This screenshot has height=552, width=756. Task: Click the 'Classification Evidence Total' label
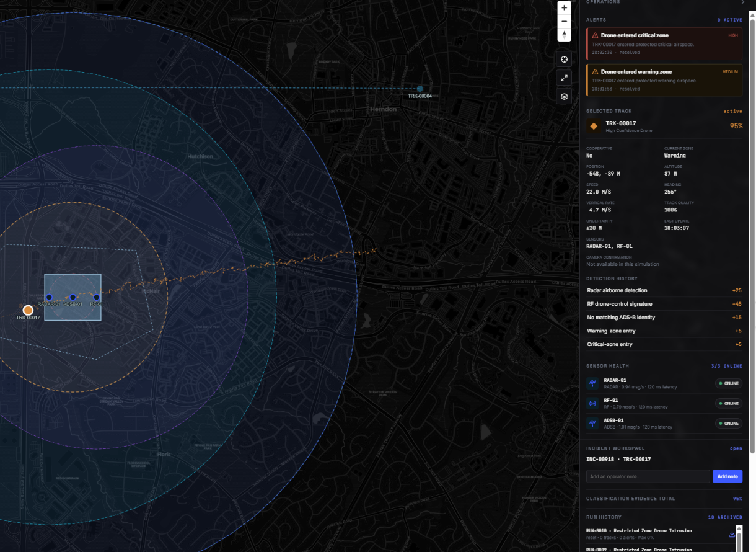pos(630,499)
